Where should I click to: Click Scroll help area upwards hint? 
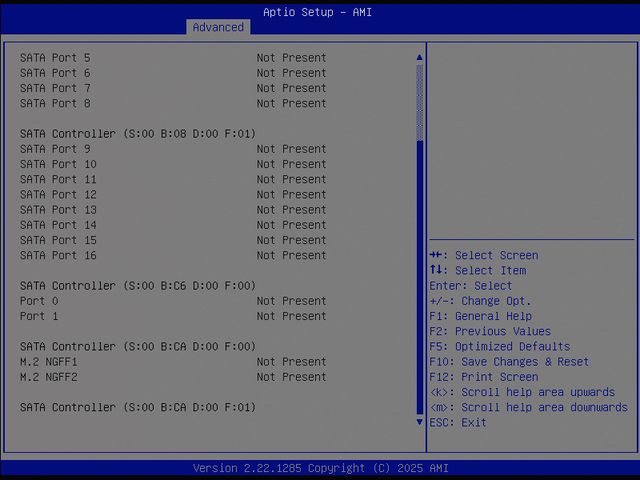tap(522, 392)
